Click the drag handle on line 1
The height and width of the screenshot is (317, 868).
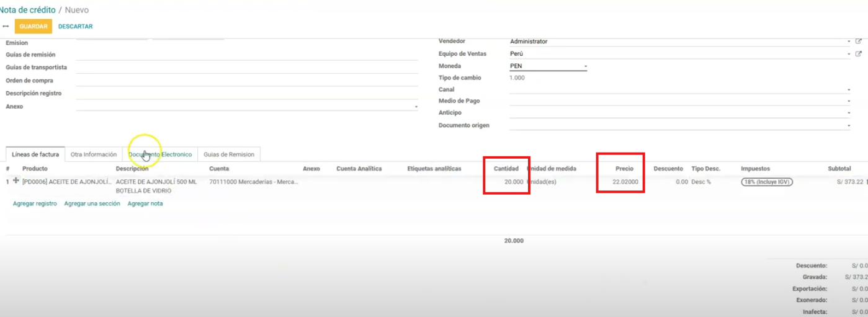coord(16,181)
